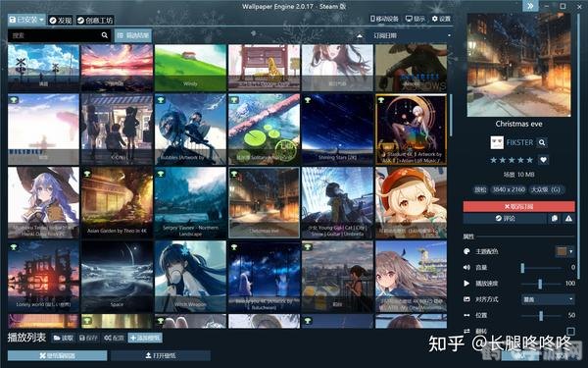Pick the Witch Weapon wallpaper
The width and height of the screenshot is (588, 368).
(x=190, y=277)
